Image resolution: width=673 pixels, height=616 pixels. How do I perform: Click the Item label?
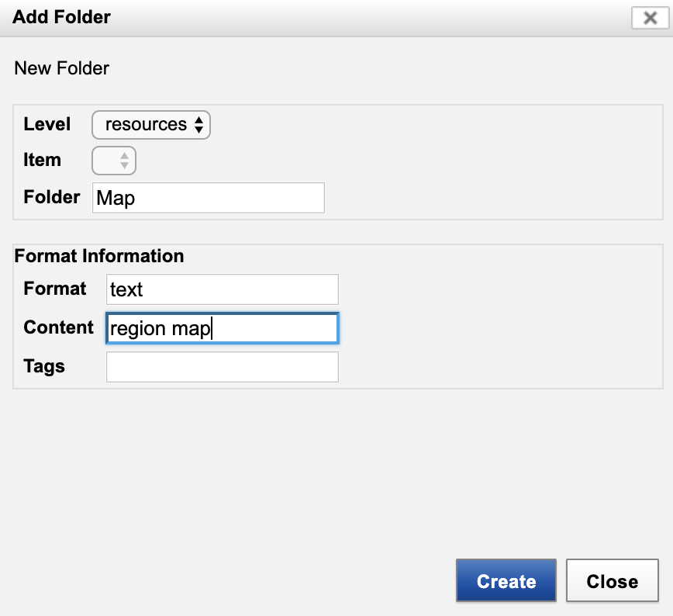[x=43, y=161]
